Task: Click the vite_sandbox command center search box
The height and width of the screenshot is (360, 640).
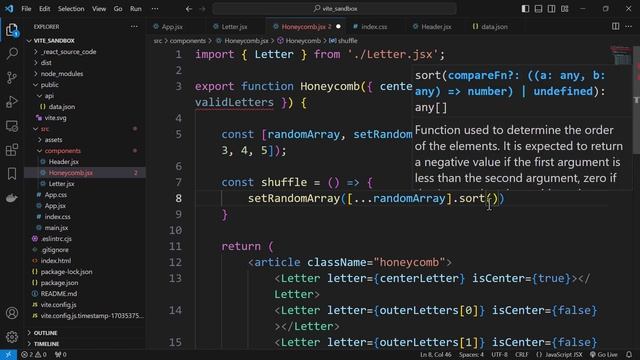Action: (334, 9)
